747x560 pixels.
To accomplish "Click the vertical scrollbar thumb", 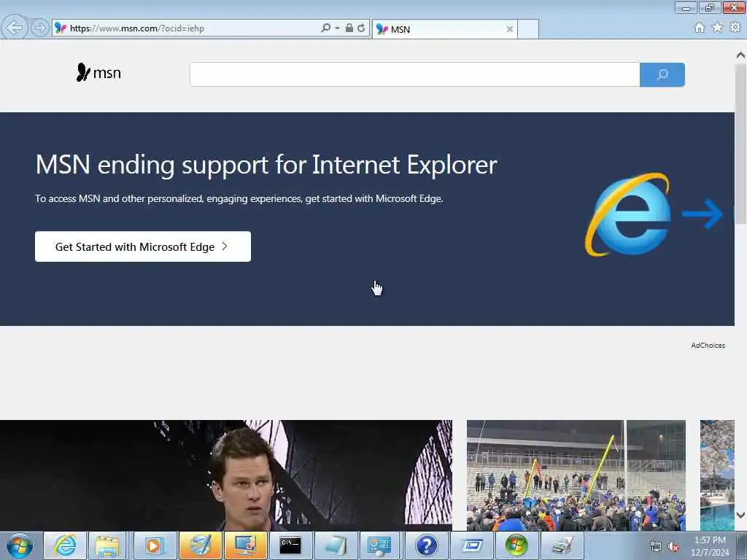I will coord(740,143).
